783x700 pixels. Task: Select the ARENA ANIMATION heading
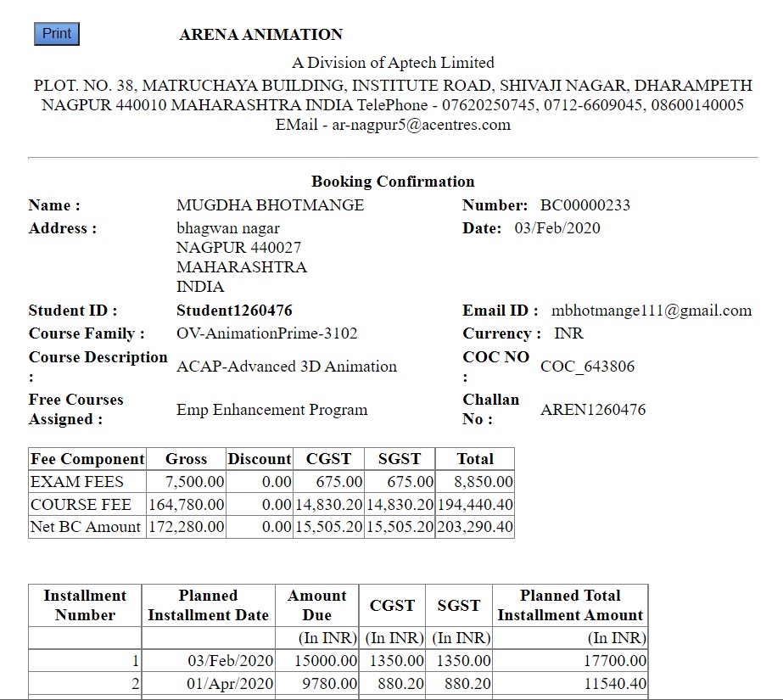(x=260, y=35)
